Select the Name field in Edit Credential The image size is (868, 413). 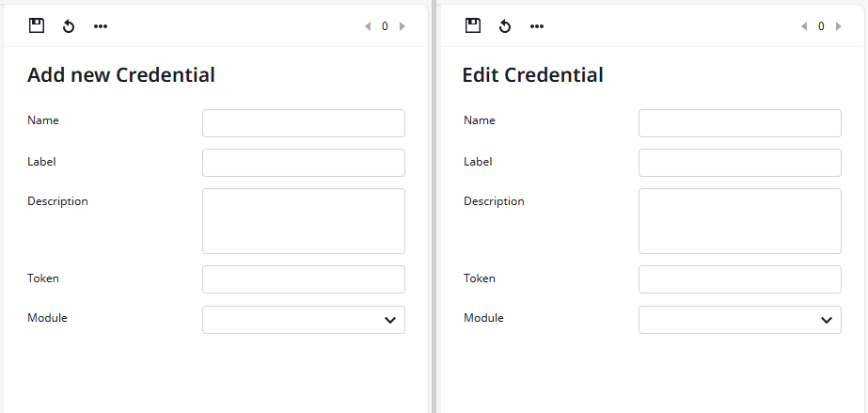739,123
